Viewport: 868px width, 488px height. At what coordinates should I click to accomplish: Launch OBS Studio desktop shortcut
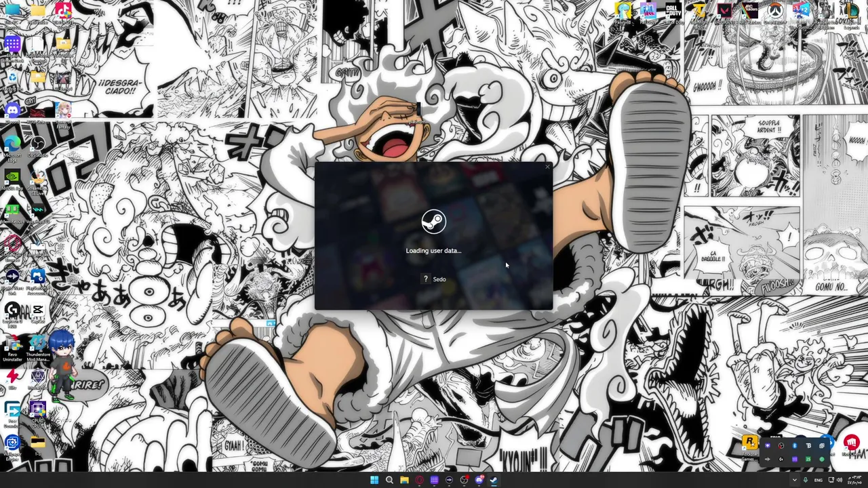(38, 146)
